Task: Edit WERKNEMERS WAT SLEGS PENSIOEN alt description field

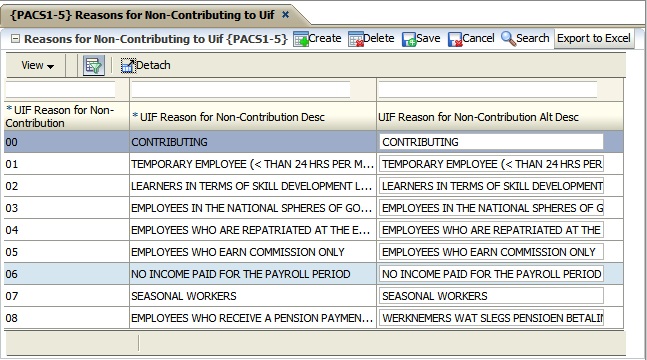Action: (x=491, y=318)
